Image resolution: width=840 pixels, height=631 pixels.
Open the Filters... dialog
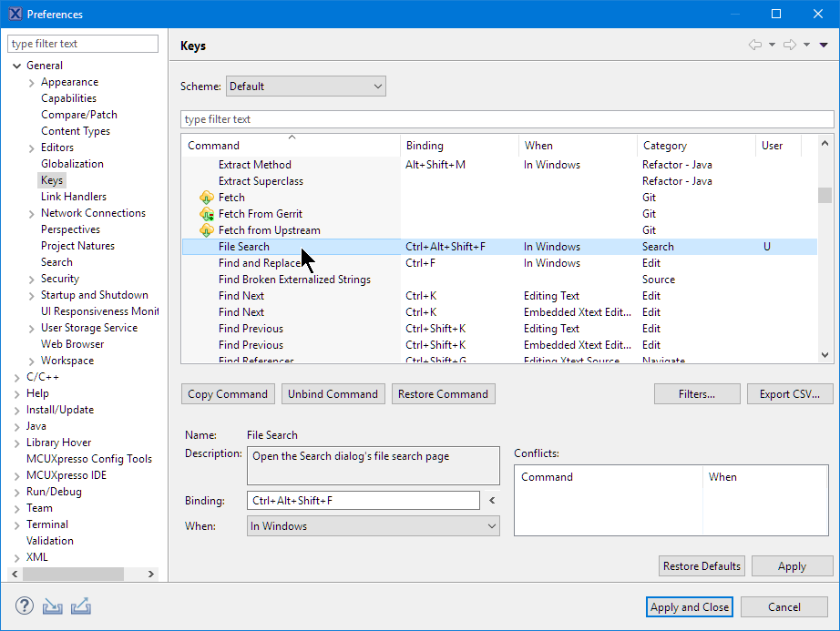click(x=696, y=394)
